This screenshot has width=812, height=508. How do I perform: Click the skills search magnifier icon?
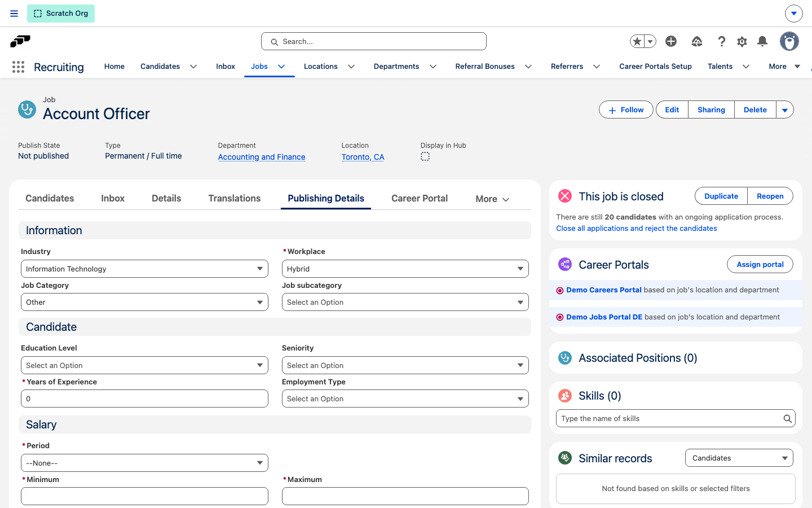pos(787,418)
